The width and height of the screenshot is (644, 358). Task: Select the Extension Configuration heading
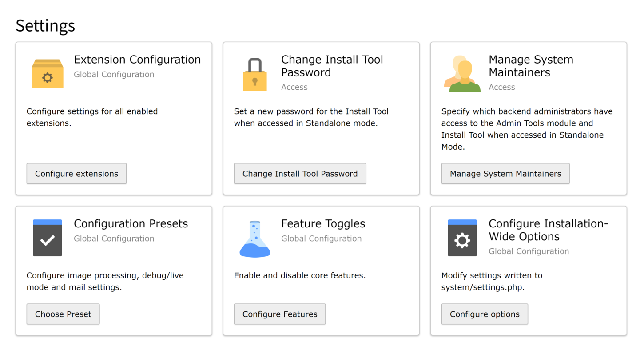pos(137,60)
